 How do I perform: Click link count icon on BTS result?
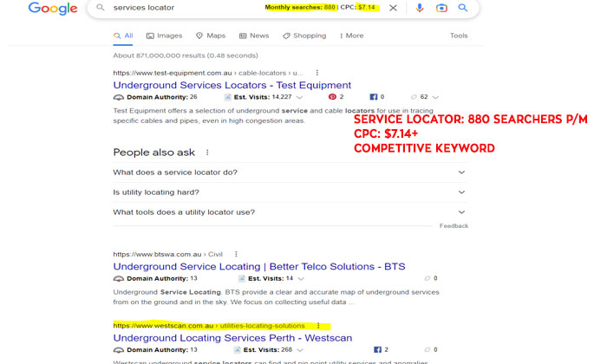(428, 278)
